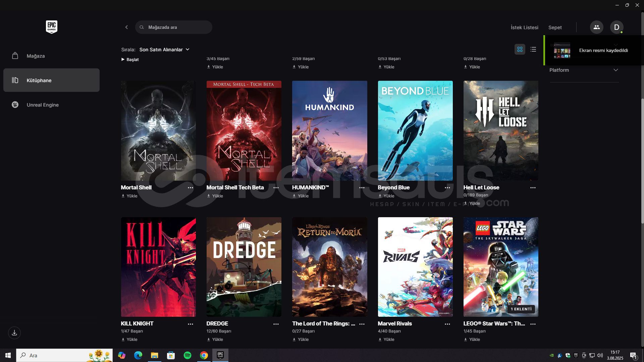This screenshot has height=362, width=644.
Task: Install HUMANKIND via Yükle
Action: pos(301,196)
